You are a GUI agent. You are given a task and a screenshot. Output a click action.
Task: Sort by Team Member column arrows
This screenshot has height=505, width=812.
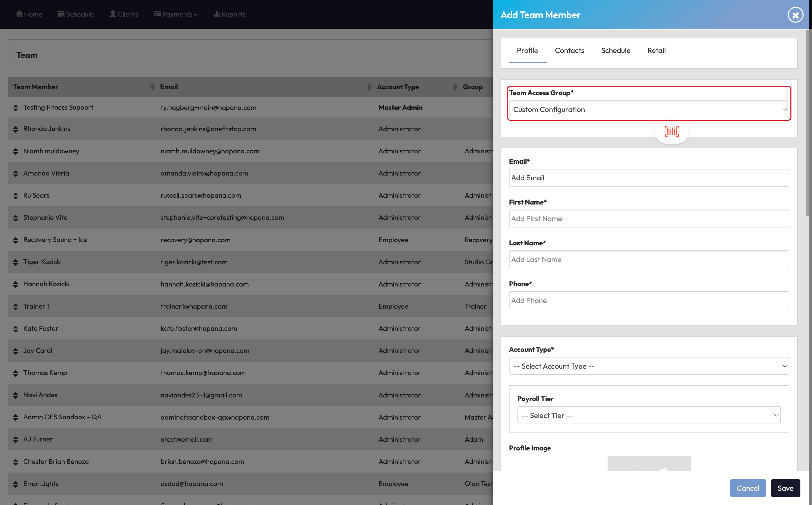[x=152, y=87]
